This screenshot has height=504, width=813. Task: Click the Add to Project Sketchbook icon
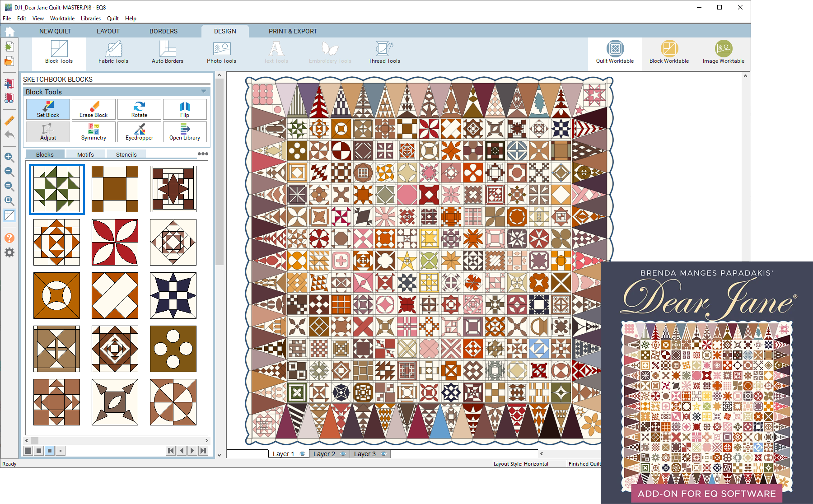point(9,84)
